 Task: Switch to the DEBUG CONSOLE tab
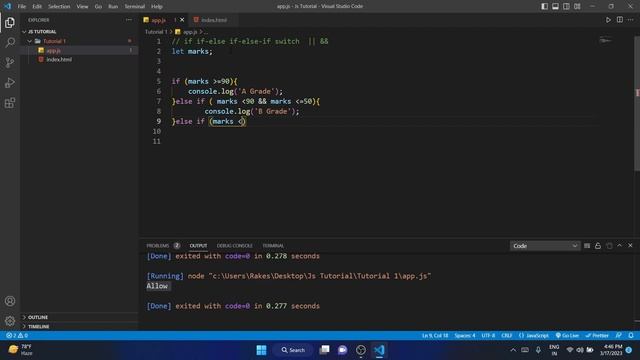[x=235, y=246]
